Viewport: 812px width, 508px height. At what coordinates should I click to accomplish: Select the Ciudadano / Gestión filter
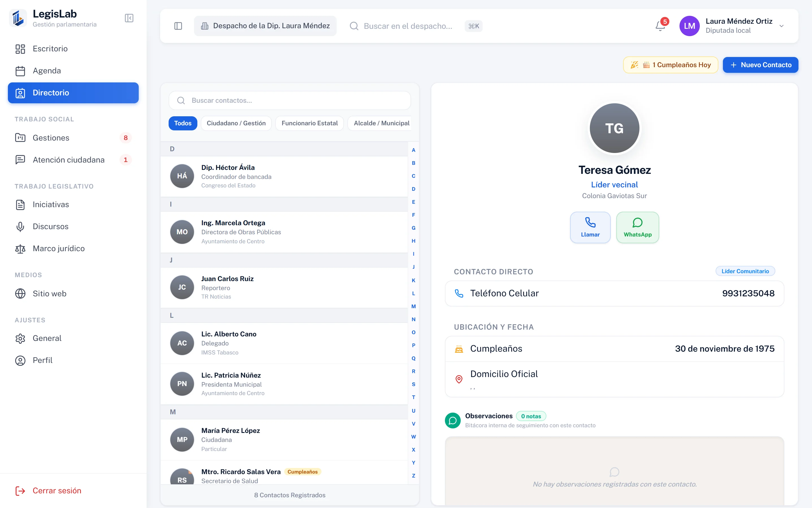236,123
